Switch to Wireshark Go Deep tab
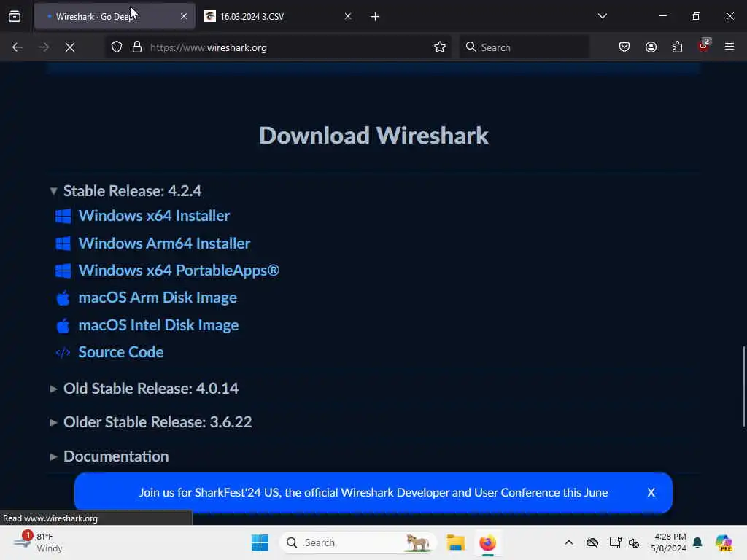This screenshot has width=747, height=560. (115, 17)
